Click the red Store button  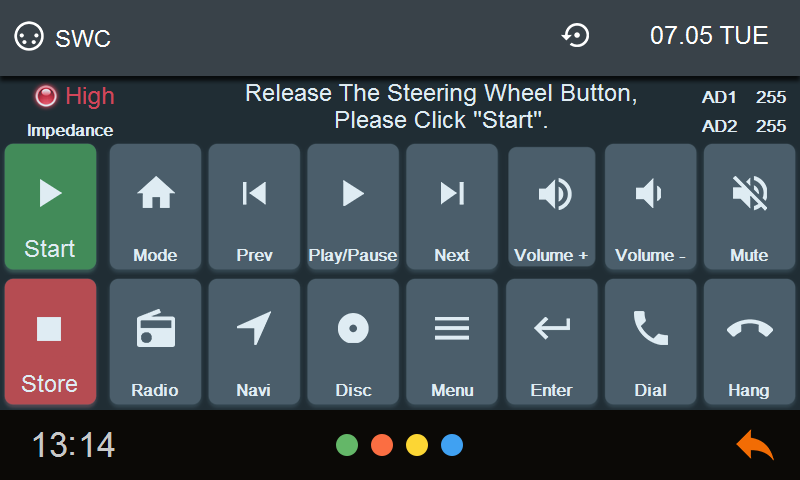pos(51,341)
